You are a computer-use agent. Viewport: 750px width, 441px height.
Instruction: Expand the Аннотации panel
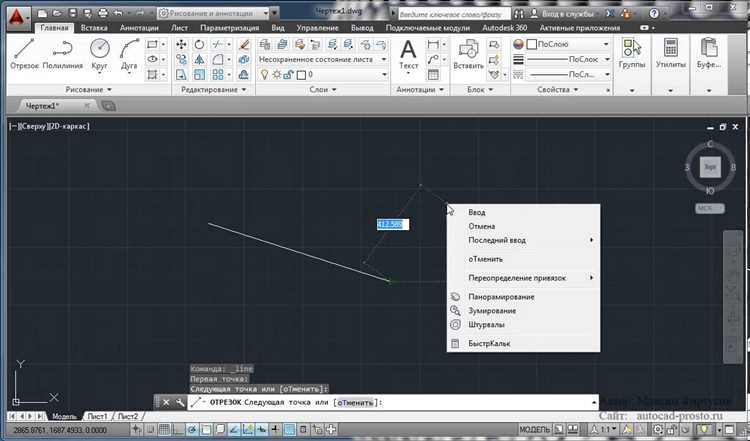420,89
